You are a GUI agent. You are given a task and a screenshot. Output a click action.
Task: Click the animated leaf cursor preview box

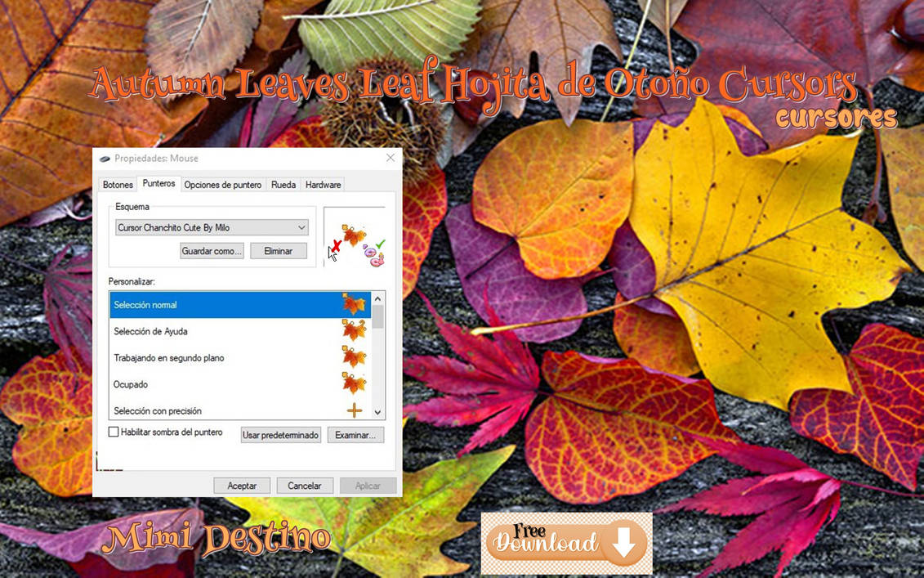click(355, 237)
